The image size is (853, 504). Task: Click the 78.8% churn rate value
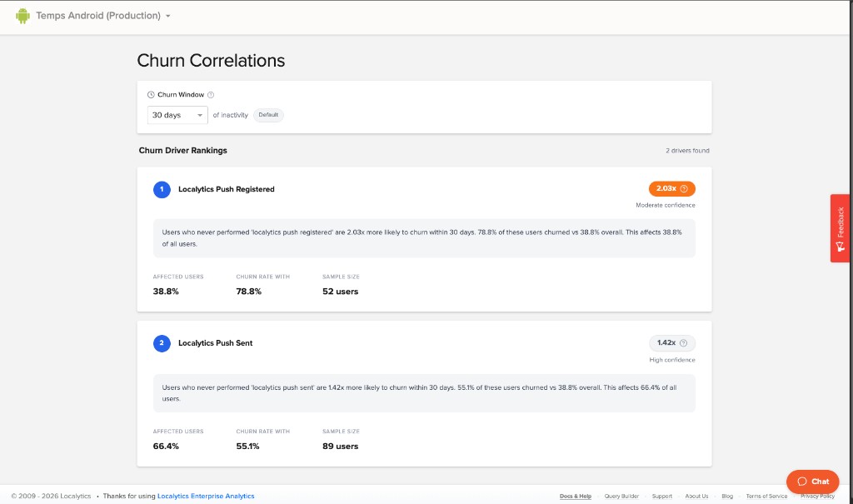pyautogui.click(x=248, y=292)
